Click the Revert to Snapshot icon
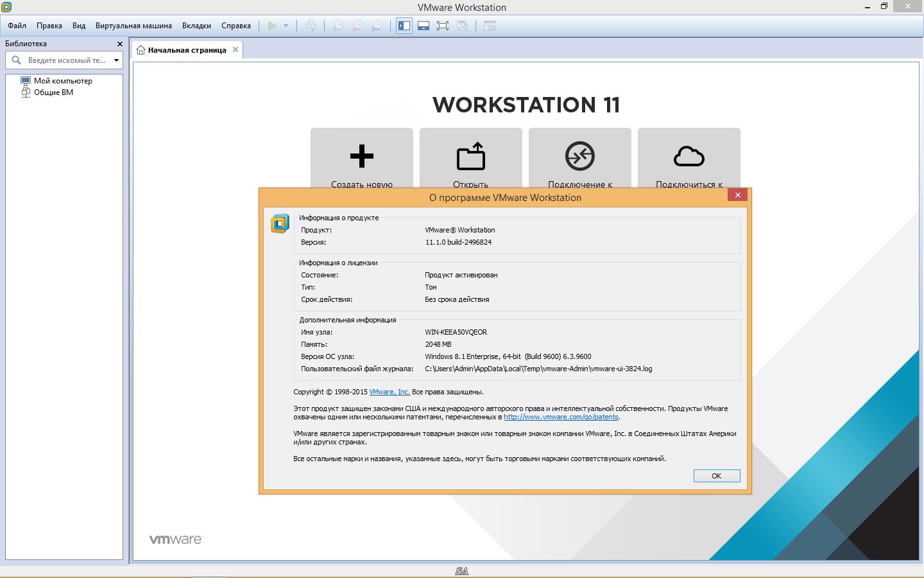This screenshot has height=578, width=924. [x=357, y=26]
